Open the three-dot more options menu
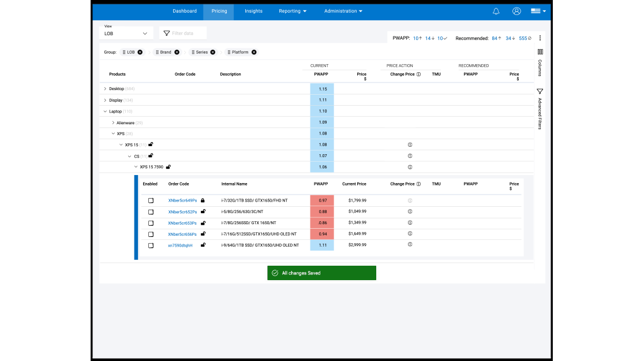The width and height of the screenshot is (644, 361). click(540, 38)
